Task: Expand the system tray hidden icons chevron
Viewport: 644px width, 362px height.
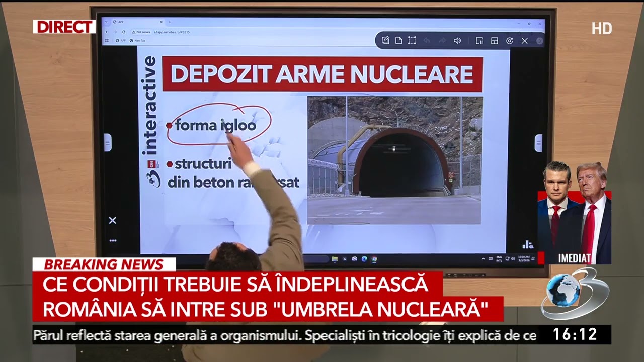Action: 484,259
